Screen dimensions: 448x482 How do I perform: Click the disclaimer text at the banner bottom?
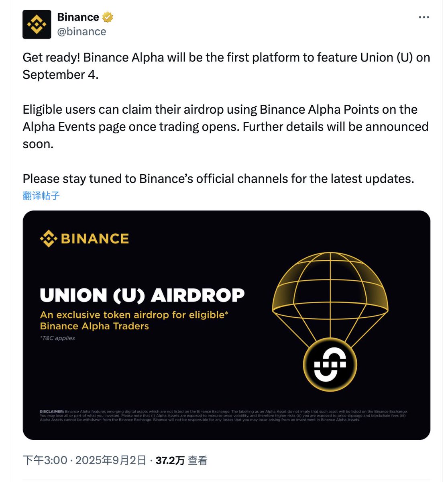tap(224, 416)
